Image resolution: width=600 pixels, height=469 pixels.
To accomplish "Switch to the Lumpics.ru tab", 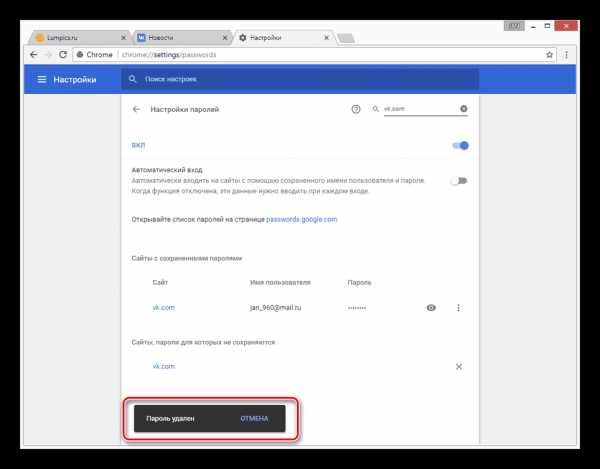I will 78,37.
